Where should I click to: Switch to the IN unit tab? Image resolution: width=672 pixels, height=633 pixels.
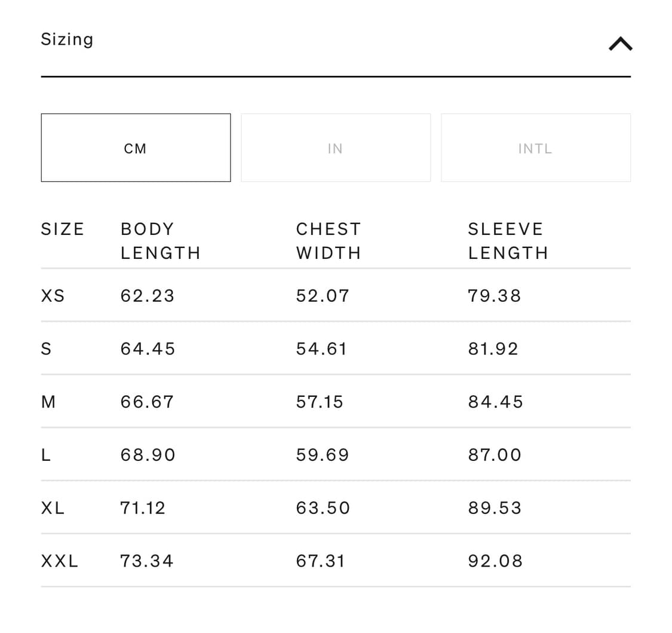(x=336, y=148)
